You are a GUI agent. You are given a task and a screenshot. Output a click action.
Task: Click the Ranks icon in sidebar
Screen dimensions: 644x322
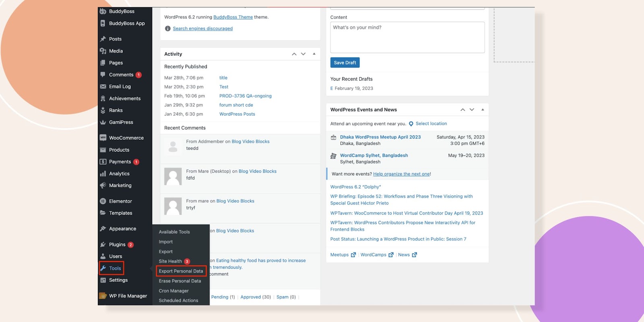(103, 110)
